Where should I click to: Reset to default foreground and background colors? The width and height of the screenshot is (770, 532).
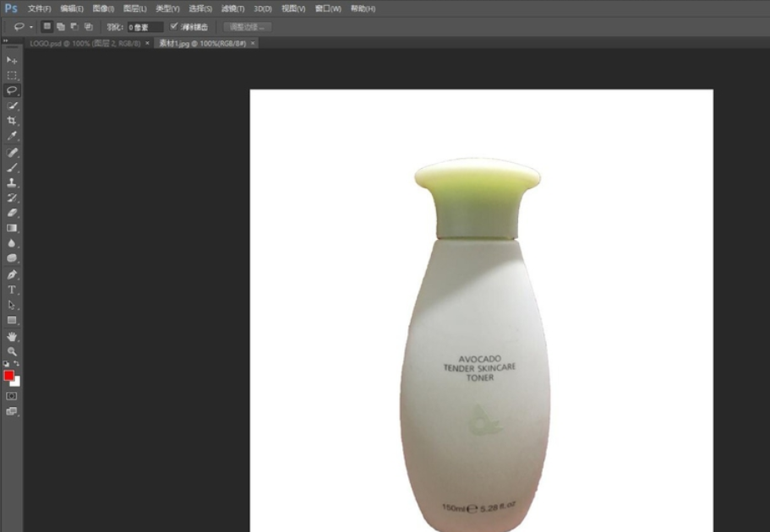tap(6, 364)
